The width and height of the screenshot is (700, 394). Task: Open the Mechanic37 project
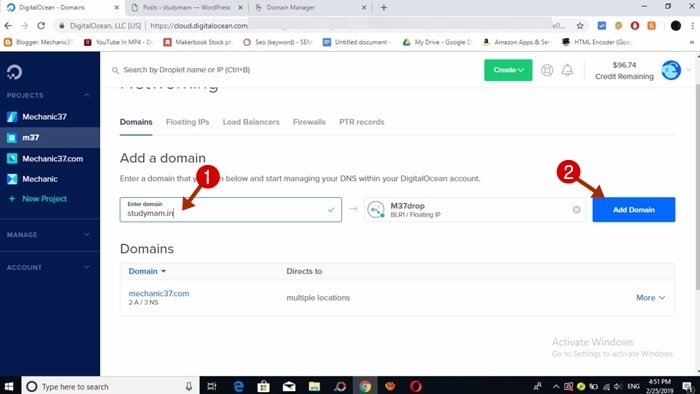tap(44, 117)
